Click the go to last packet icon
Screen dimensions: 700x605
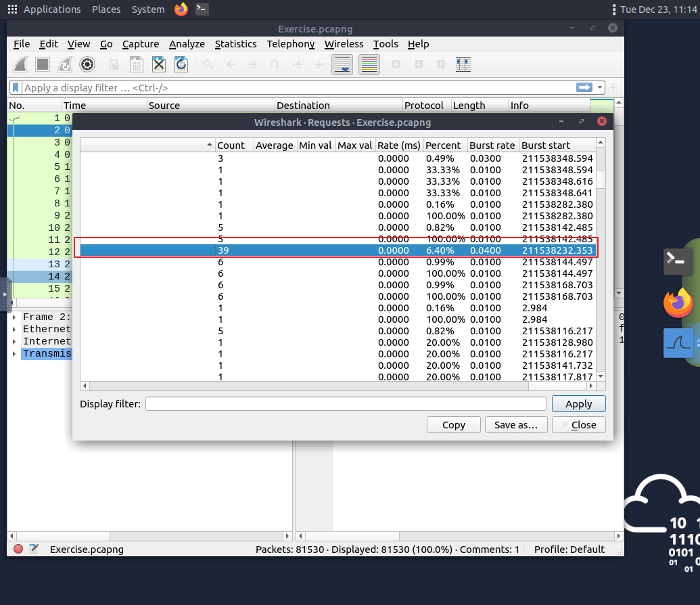click(x=320, y=65)
